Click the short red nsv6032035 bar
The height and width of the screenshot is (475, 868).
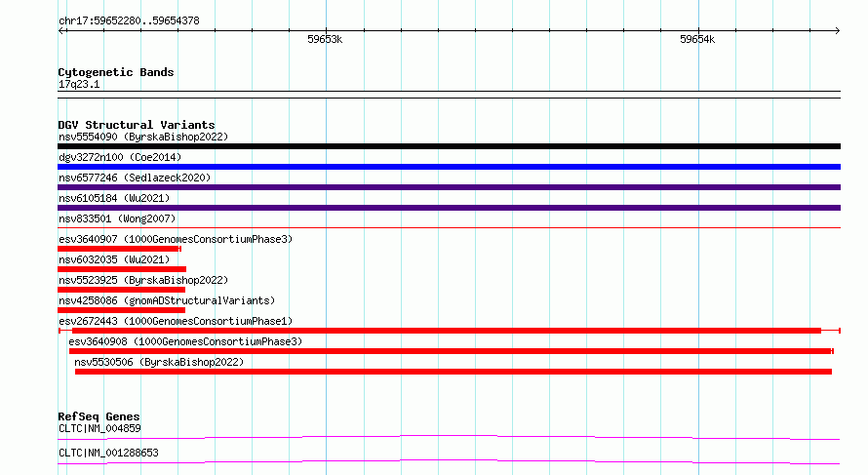122,269
